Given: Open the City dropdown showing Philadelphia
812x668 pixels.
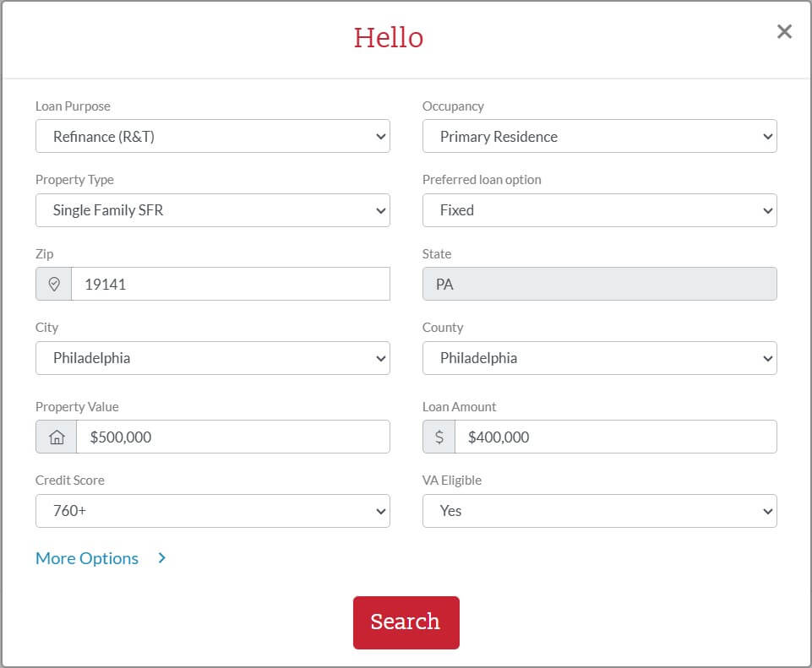Looking at the screenshot, I should (x=212, y=358).
